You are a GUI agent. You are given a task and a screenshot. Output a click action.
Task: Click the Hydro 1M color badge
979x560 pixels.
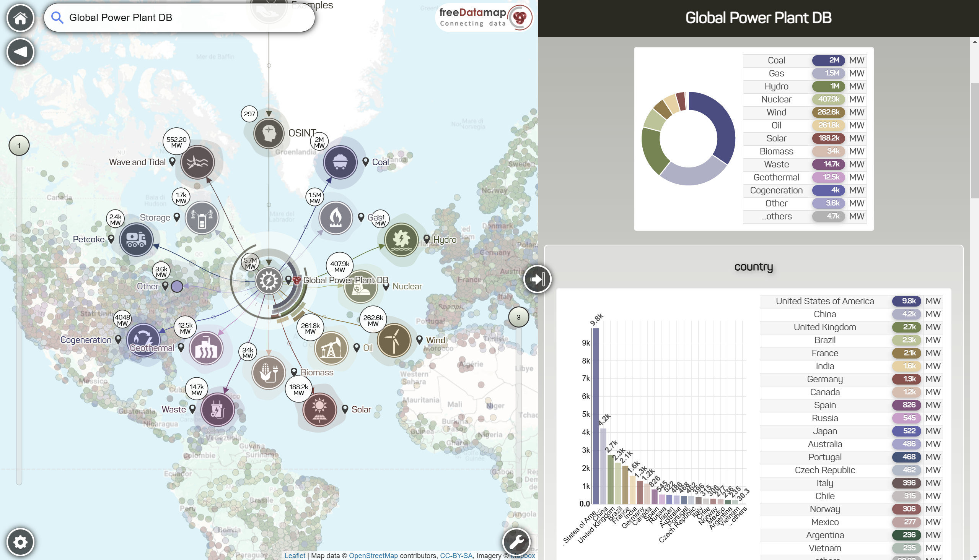coord(829,86)
